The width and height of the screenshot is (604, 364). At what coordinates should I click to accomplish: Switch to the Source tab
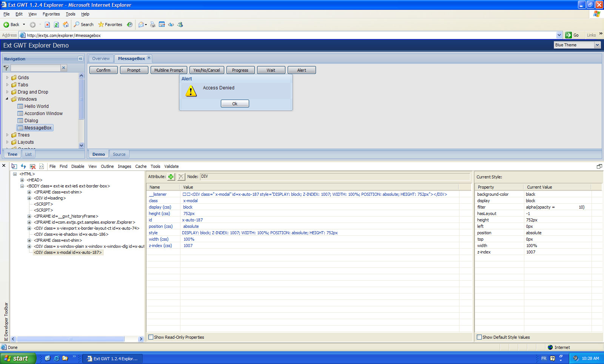[x=119, y=154]
